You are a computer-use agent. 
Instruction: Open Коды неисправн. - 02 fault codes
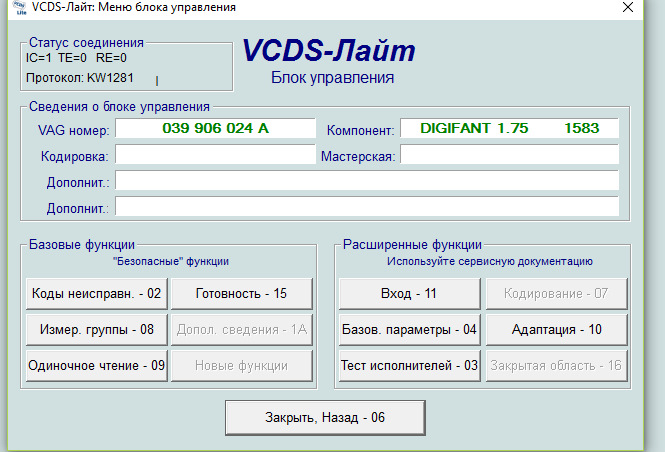[97, 293]
